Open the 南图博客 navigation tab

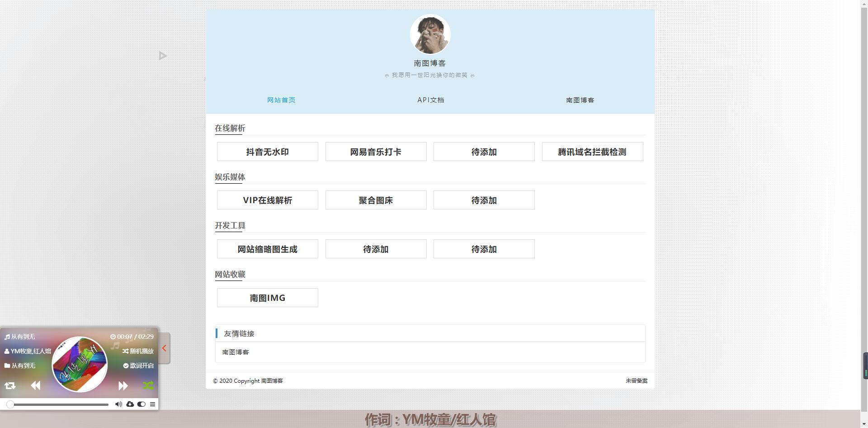(580, 100)
